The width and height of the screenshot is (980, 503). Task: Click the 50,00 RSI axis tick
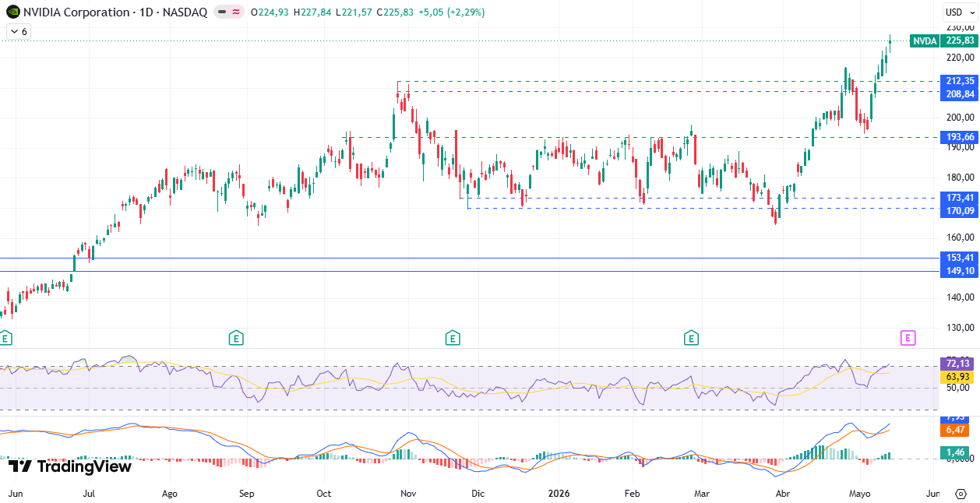tap(957, 388)
